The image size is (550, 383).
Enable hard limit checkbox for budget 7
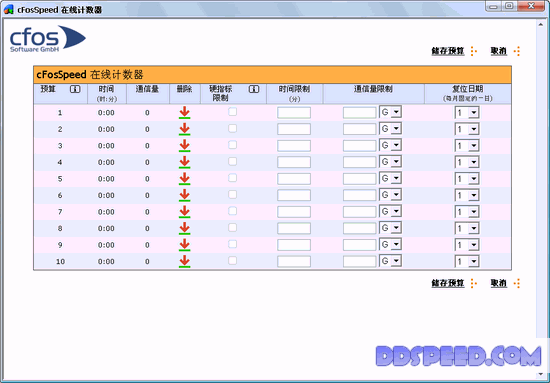tap(233, 211)
